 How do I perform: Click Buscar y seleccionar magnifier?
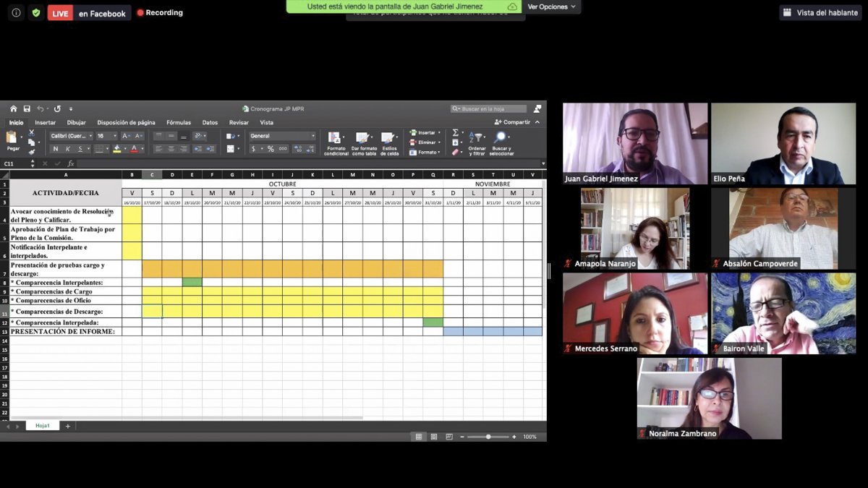pyautogui.click(x=501, y=142)
